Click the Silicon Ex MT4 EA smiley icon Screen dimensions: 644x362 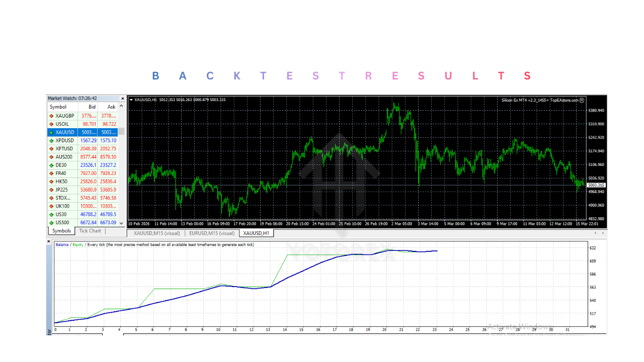pyautogui.click(x=582, y=100)
